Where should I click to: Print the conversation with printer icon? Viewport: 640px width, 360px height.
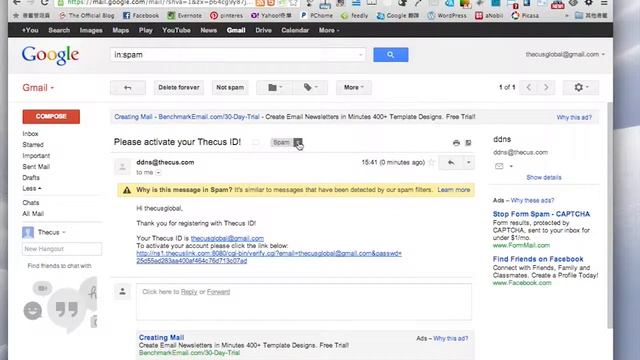pyautogui.click(x=456, y=142)
